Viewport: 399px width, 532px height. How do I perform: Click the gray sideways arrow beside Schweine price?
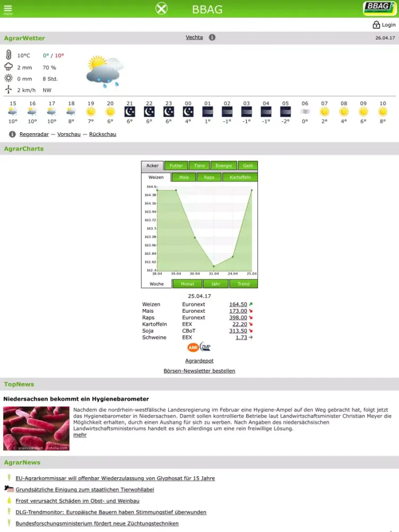click(251, 337)
